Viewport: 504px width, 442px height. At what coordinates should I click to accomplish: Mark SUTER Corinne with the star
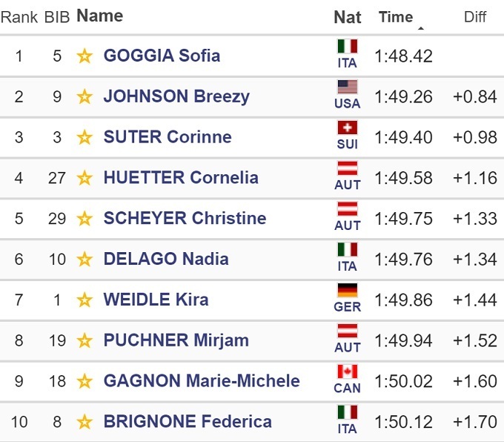pos(84,137)
